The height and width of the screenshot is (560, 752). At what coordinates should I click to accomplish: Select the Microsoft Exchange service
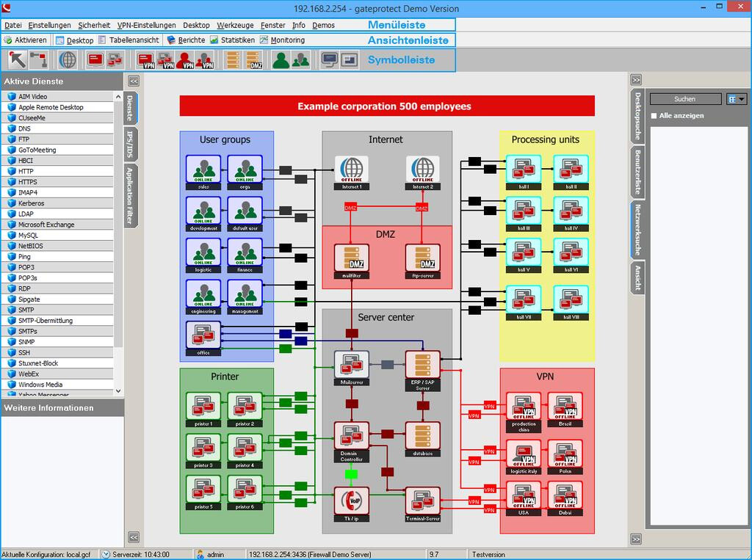pos(57,225)
